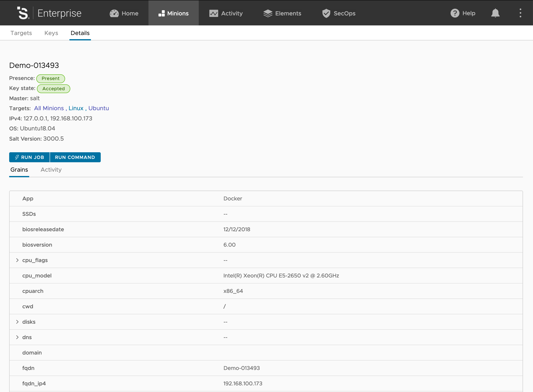
Task: Select the App grain row label
Action: (x=28, y=199)
